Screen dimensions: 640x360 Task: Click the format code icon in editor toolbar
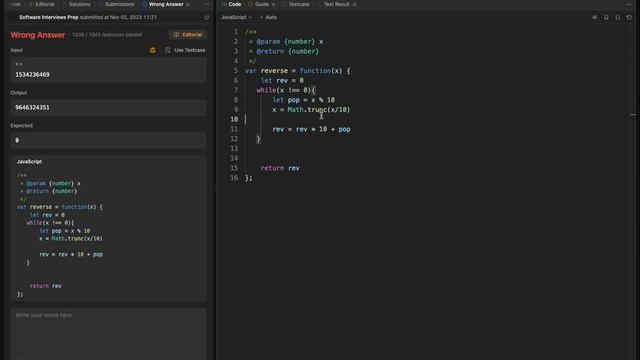595,18
